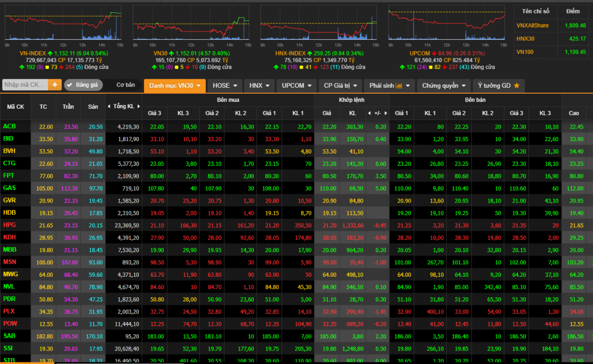Switch the view to Cơ bản
The width and height of the screenshot is (593, 364).
126,85
